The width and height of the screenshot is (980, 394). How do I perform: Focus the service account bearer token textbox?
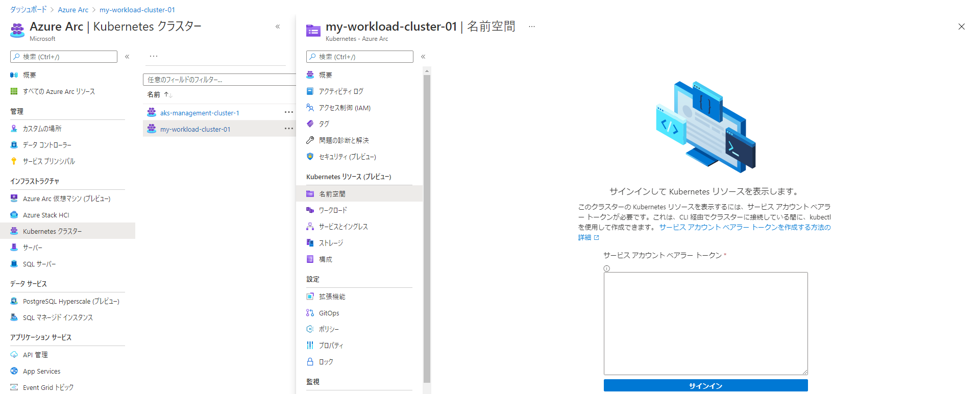(x=705, y=324)
